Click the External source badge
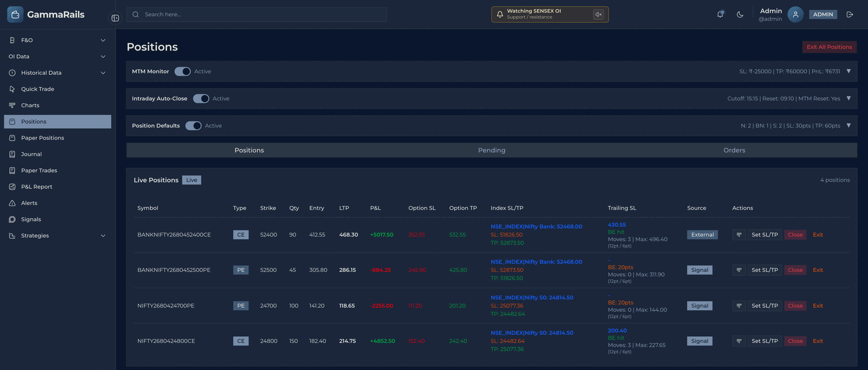Screen dimensions: 868x370 [x=703, y=235]
